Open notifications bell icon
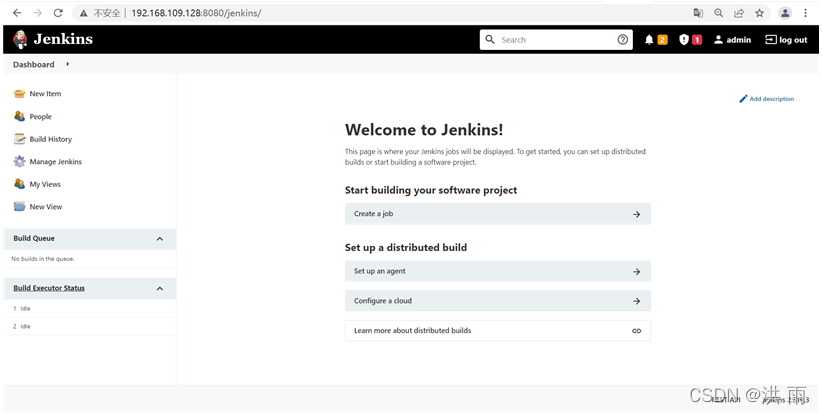 pyautogui.click(x=649, y=40)
